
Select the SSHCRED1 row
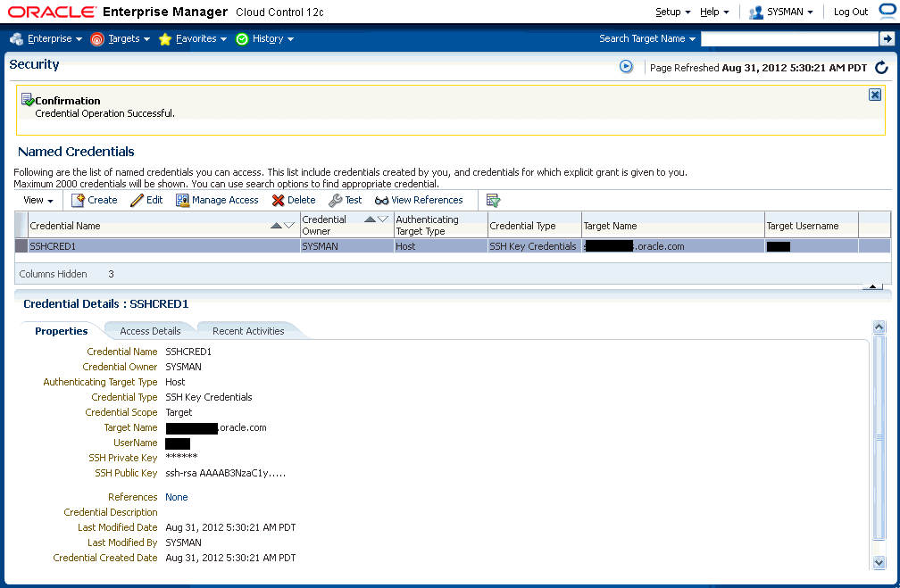click(453, 246)
